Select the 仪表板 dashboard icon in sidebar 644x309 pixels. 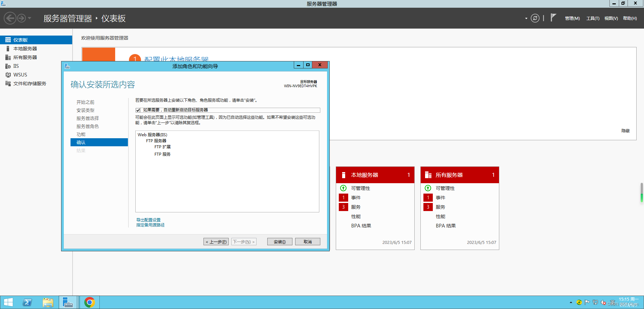click(x=8, y=40)
